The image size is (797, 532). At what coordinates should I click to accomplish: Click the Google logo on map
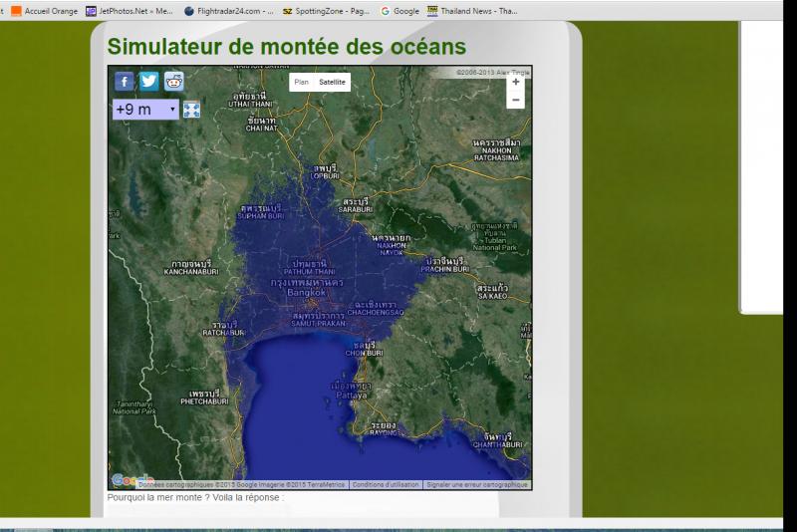click(x=133, y=480)
